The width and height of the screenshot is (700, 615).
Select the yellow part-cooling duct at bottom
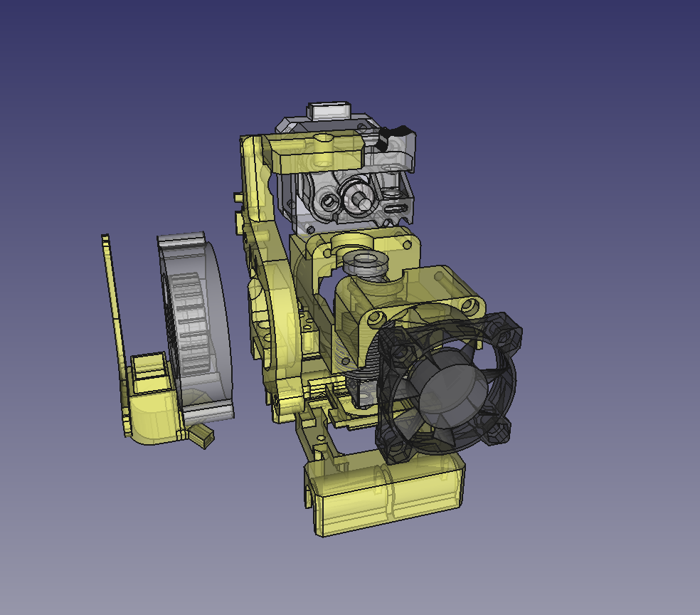(384, 493)
